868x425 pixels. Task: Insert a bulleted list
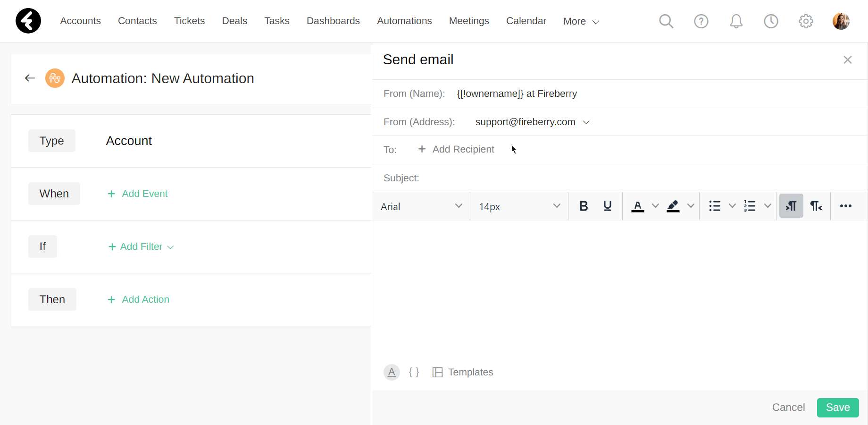pyautogui.click(x=715, y=206)
